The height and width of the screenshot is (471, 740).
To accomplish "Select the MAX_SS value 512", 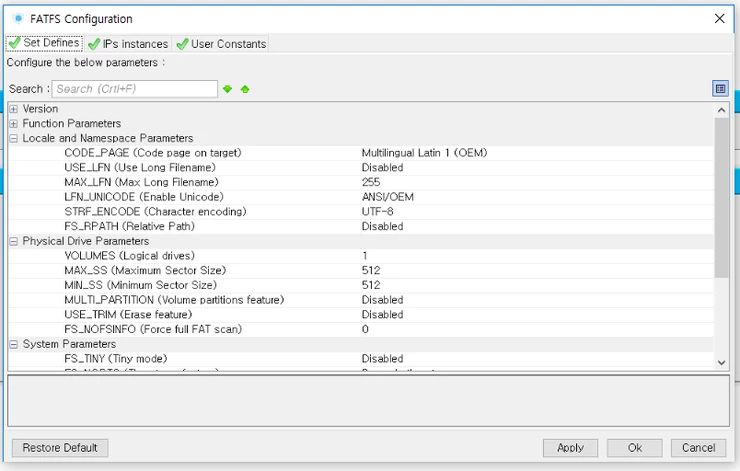I will click(x=371, y=270).
